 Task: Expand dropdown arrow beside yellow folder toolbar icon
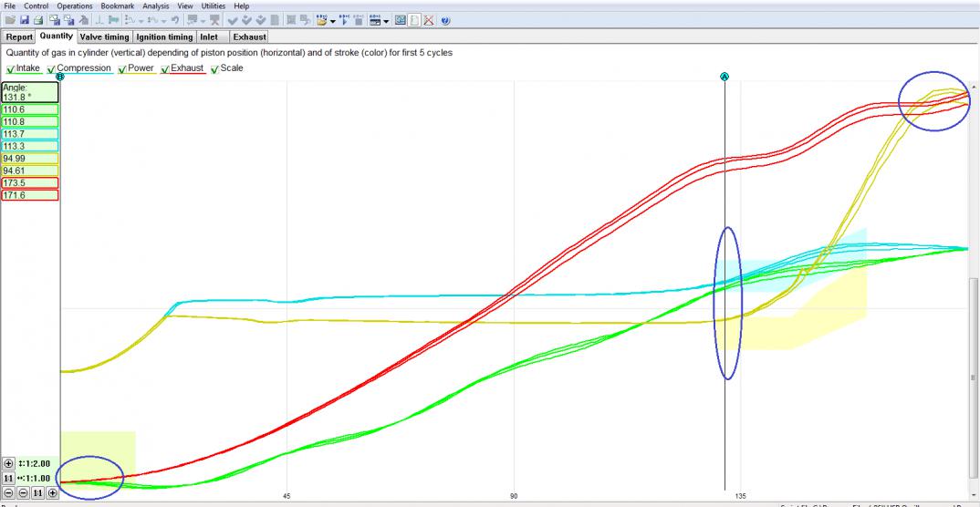[334, 19]
